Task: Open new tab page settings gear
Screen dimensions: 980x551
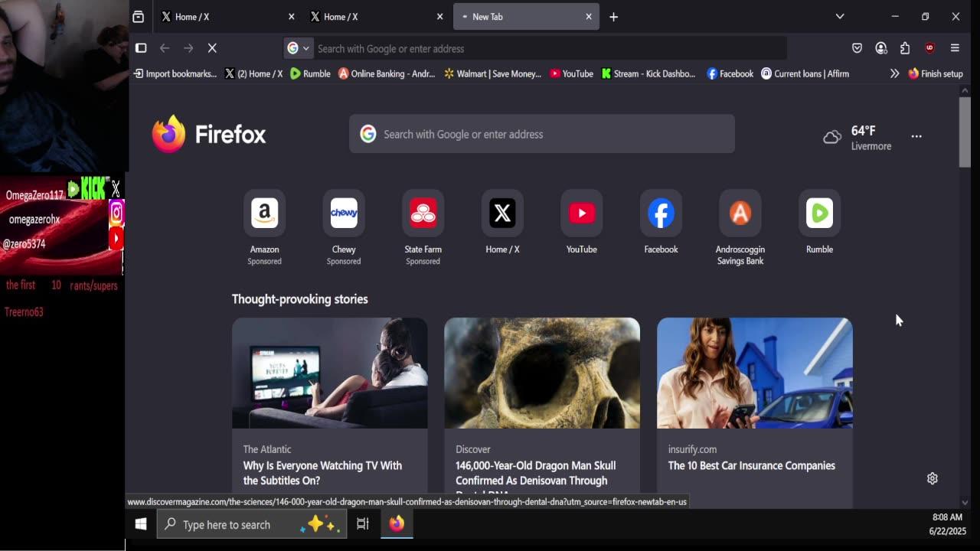Action: (933, 478)
